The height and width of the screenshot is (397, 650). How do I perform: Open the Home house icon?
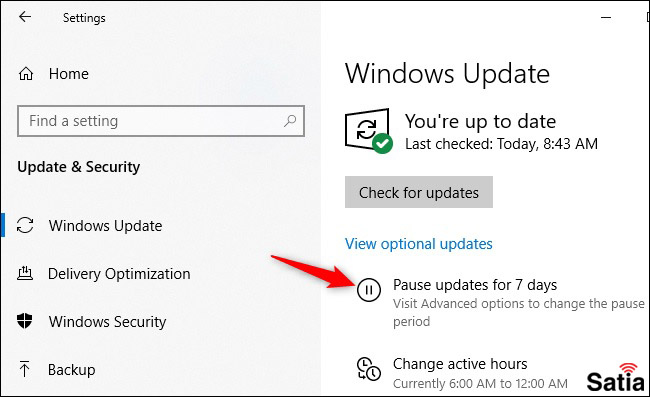[x=26, y=74]
